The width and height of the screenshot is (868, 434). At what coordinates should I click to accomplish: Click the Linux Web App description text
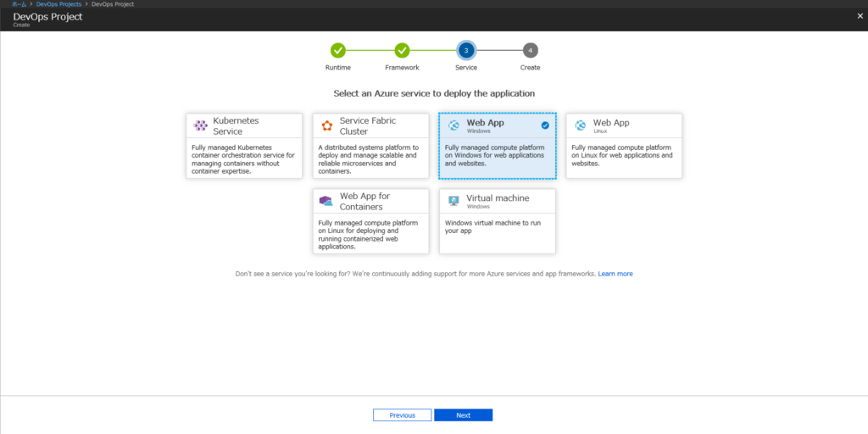click(x=621, y=155)
